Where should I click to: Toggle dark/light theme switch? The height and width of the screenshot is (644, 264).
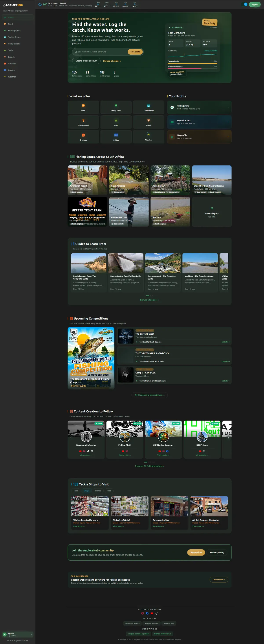[x=244, y=4]
